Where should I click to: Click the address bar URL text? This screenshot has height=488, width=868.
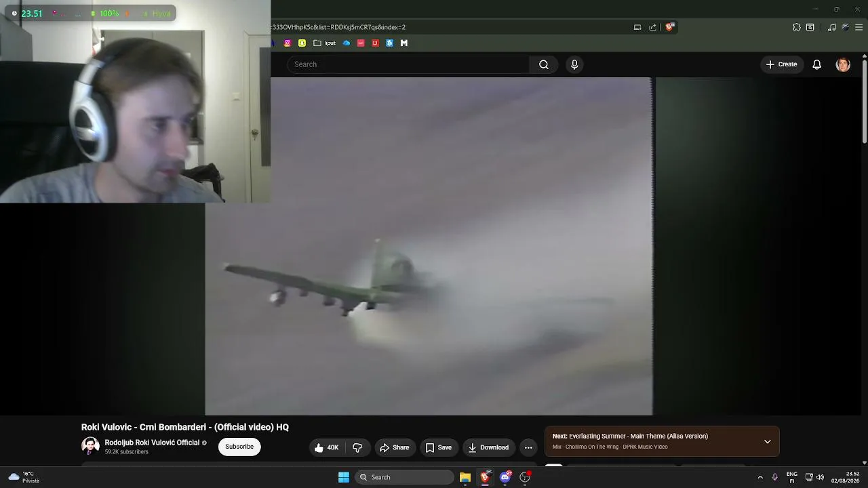click(339, 27)
